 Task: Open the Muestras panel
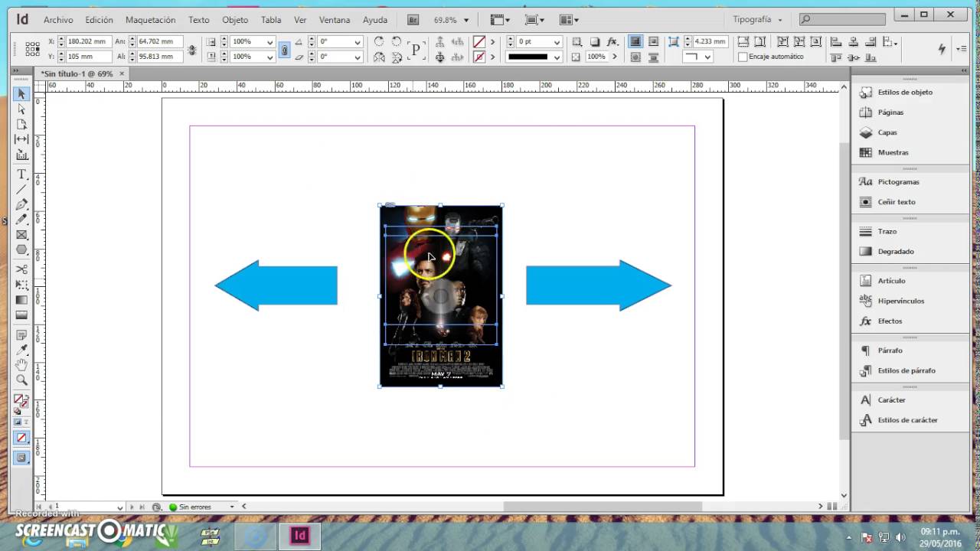893,152
